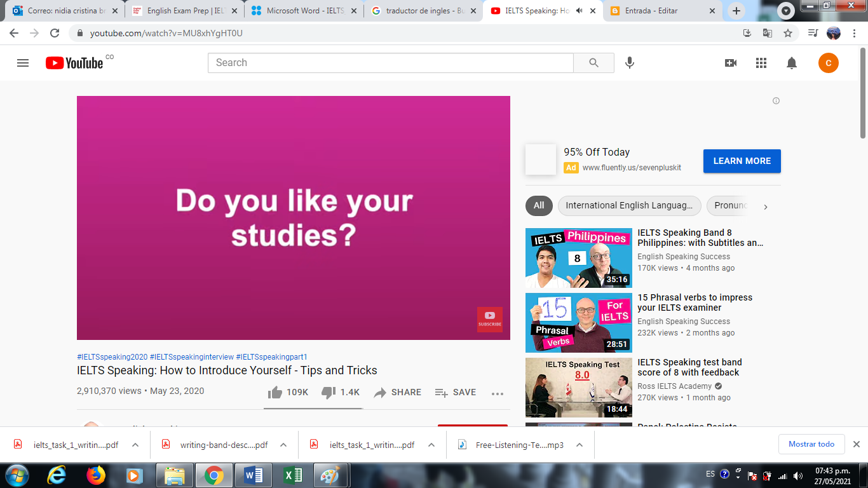Open 15 Phrasal verbs video thumbnail
The width and height of the screenshot is (868, 488).
(x=579, y=323)
